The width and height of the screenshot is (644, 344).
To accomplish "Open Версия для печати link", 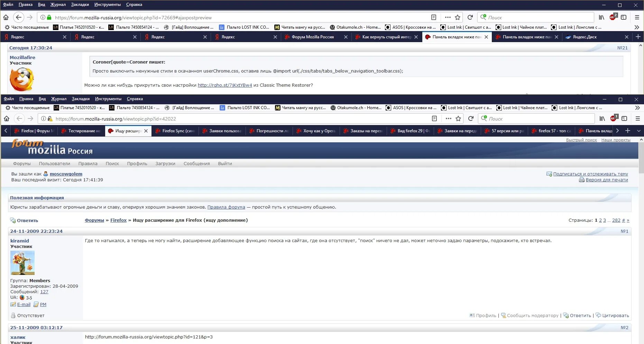I will point(607,180).
